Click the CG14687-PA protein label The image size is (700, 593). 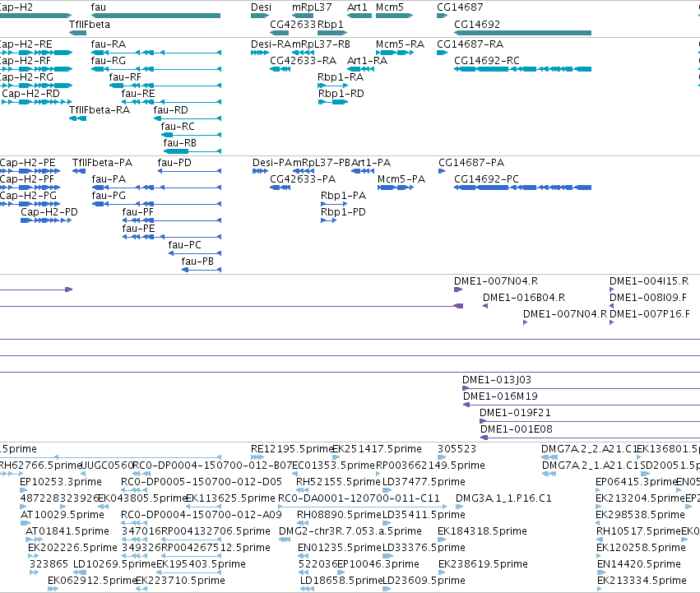coord(471,163)
